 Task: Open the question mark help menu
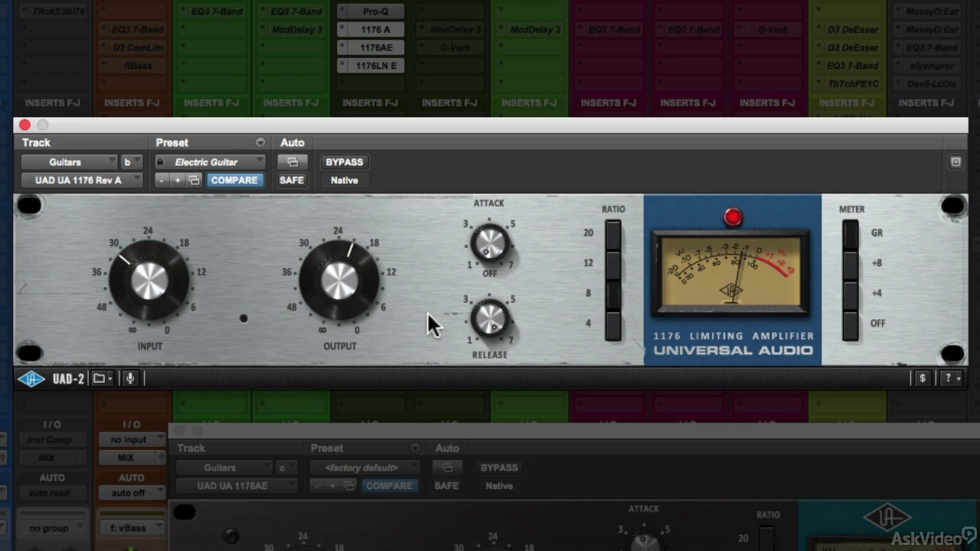coord(952,378)
